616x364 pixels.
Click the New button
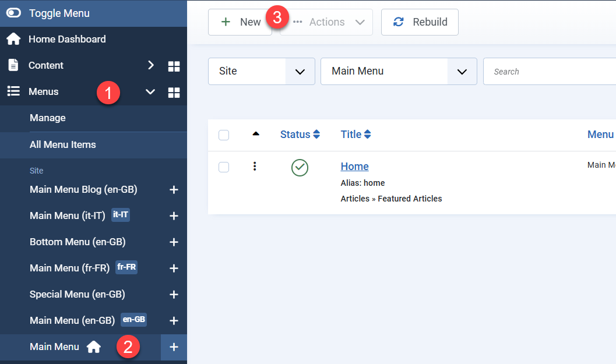click(x=240, y=22)
